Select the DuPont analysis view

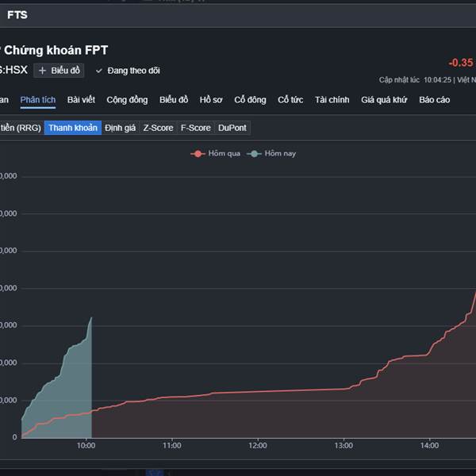[x=232, y=128]
